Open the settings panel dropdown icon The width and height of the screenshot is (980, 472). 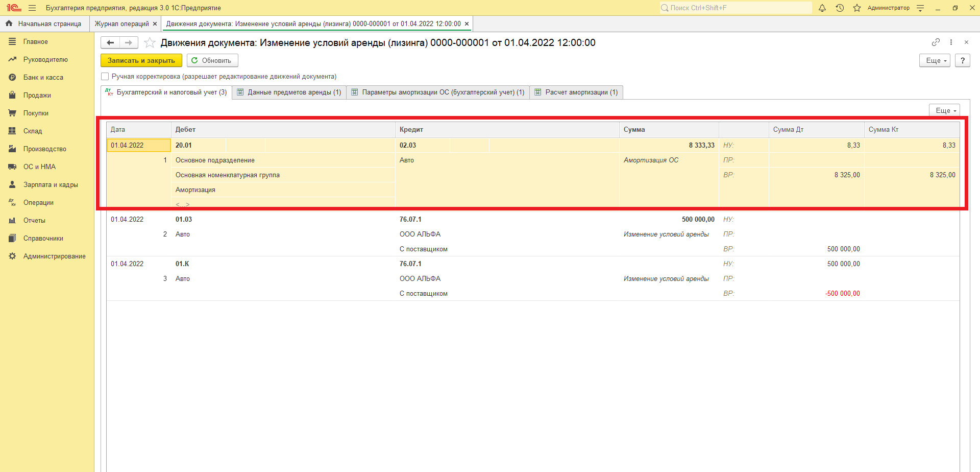point(920,8)
